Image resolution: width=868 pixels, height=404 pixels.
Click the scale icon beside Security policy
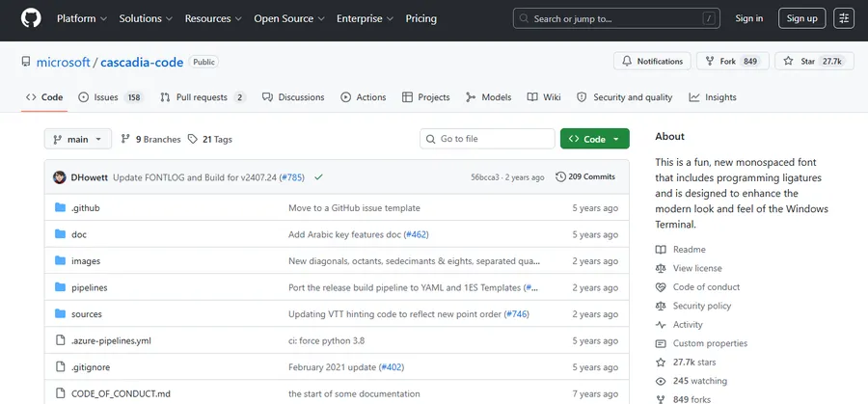tap(661, 306)
